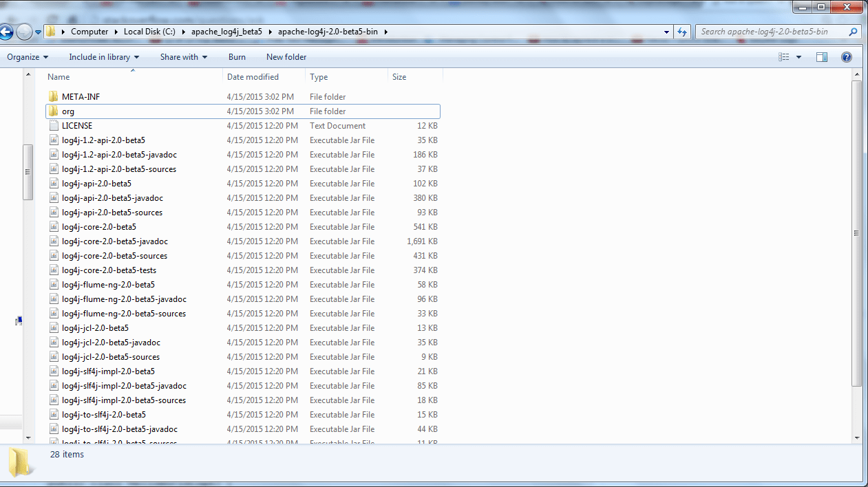Click the log4j-api-2.0-beta5-javadoc jar icon

[53, 198]
